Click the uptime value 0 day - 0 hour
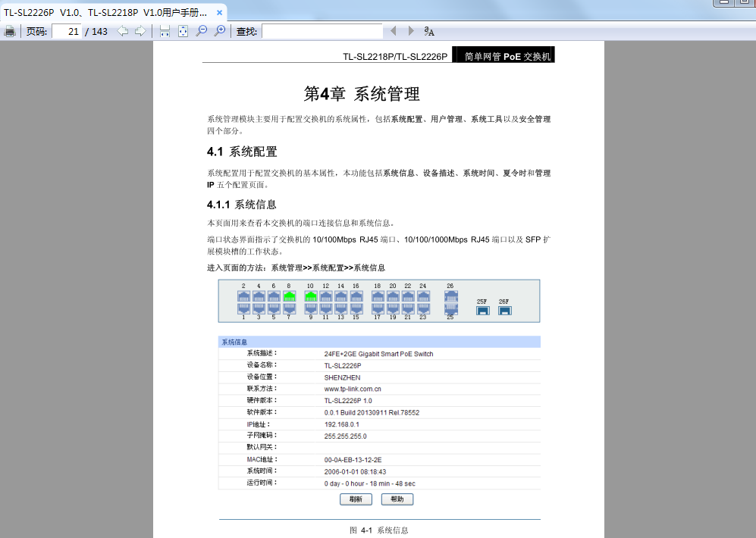This screenshot has width=756, height=538. [369, 483]
